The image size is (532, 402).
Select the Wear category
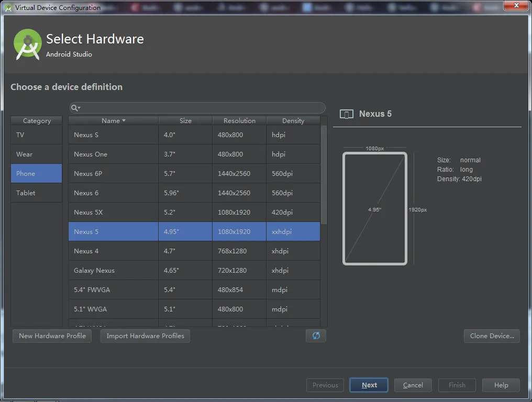pyautogui.click(x=36, y=154)
